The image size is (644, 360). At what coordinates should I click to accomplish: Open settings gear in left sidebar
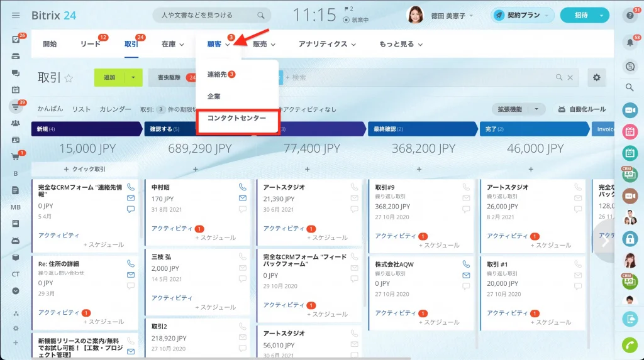pos(16,329)
